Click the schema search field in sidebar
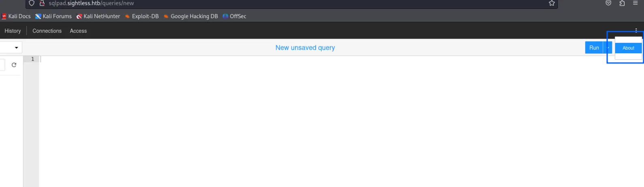 click(2, 65)
